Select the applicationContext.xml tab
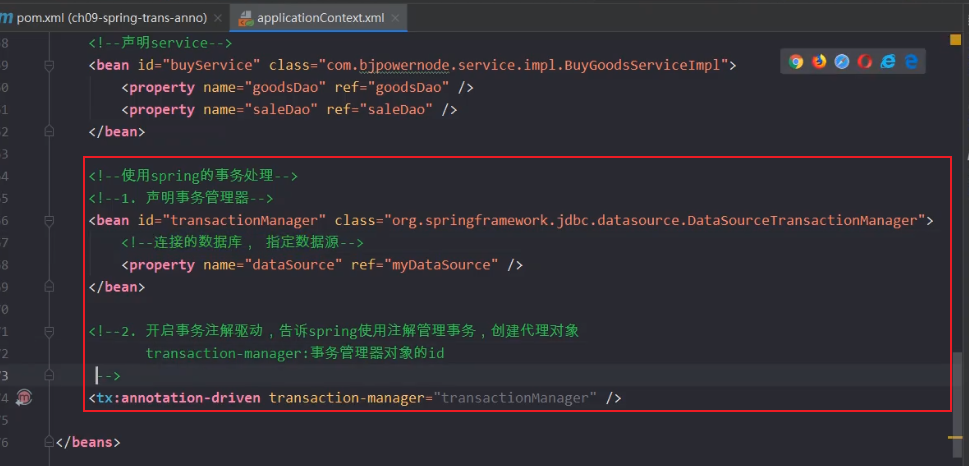Image resolution: width=969 pixels, height=466 pixels. (320, 18)
